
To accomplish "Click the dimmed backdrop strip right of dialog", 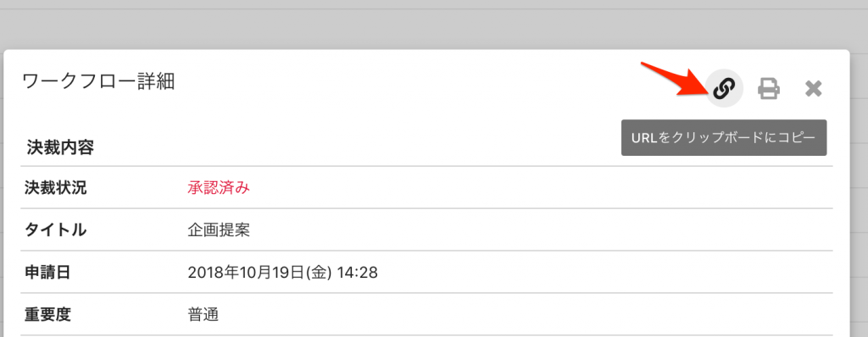I will (859, 193).
